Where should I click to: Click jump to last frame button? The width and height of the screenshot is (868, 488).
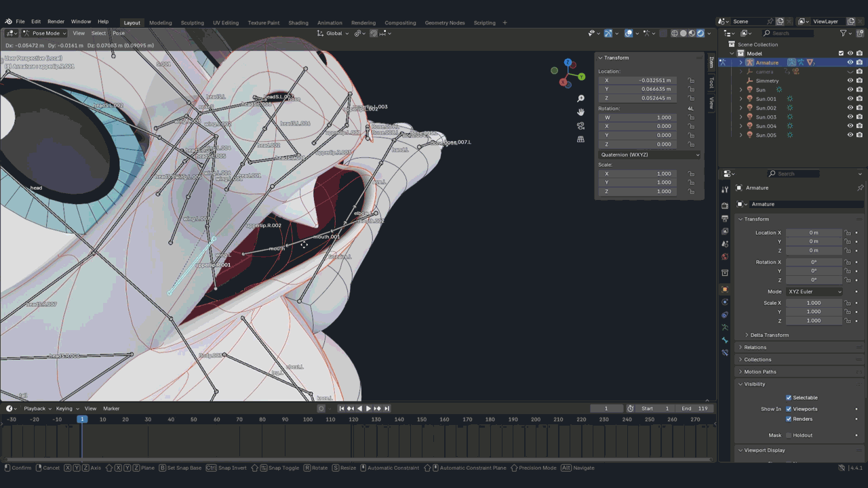pos(387,409)
